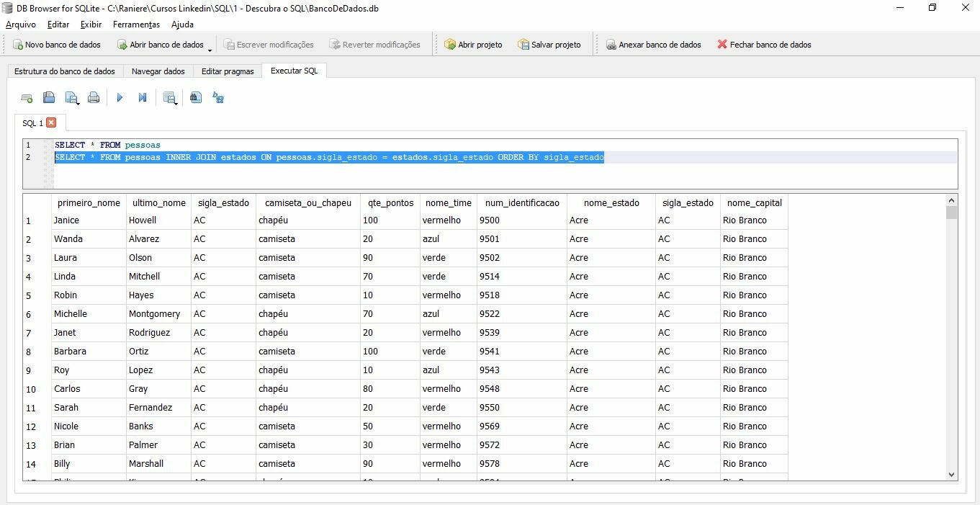Execute the current line icon
The height and width of the screenshot is (505, 980).
(143, 98)
